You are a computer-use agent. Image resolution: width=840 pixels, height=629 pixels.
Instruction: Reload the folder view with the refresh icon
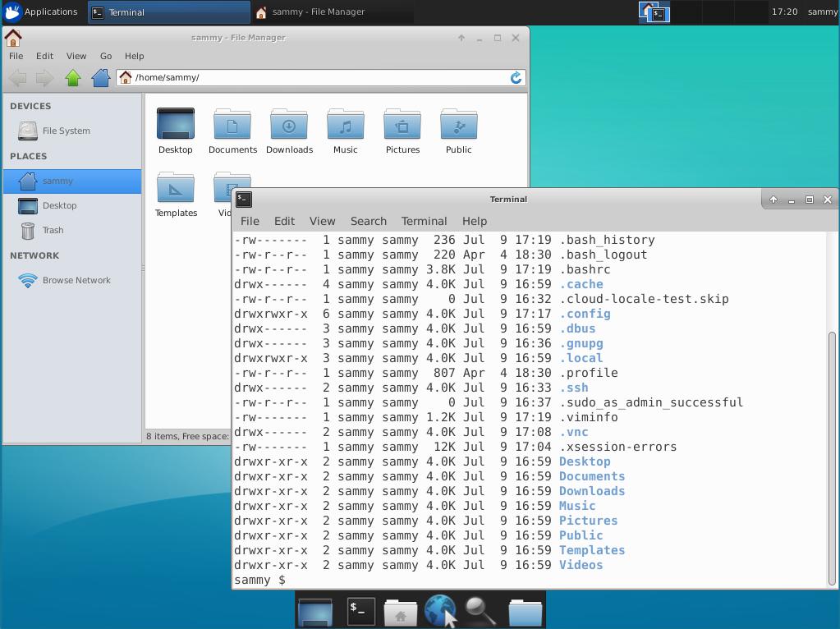click(516, 77)
